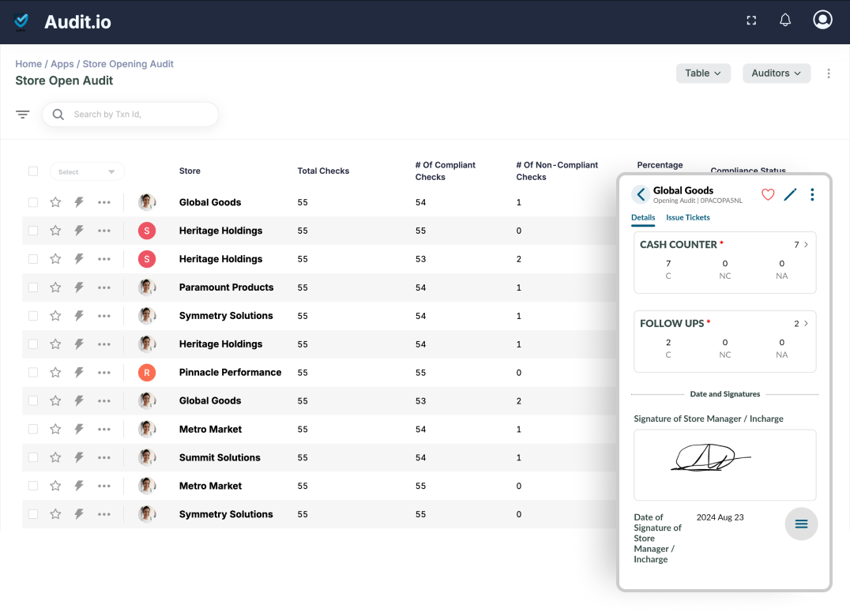
Task: Open the three-dot menu on the Metro Market row
Action: point(103,429)
